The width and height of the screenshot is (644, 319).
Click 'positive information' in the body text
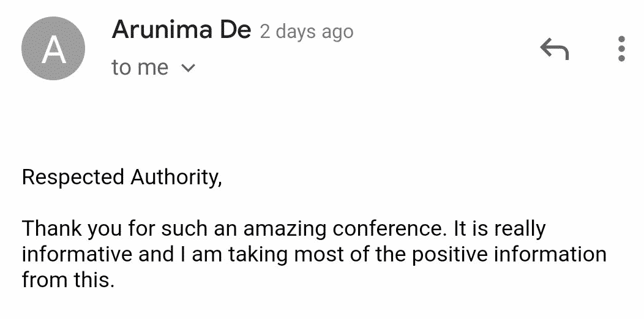tap(509, 255)
